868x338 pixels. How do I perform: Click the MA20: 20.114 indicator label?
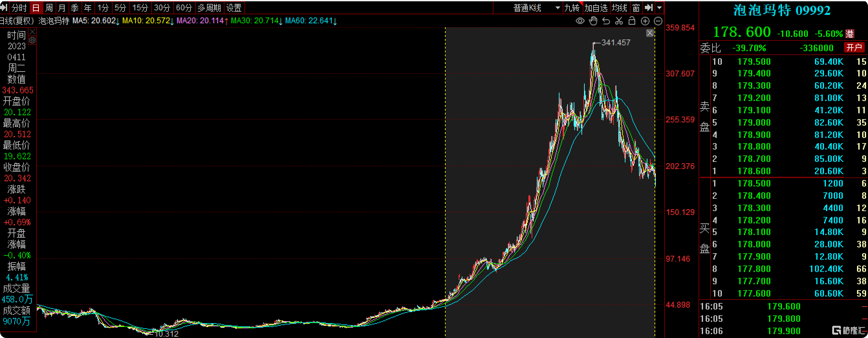[x=202, y=21]
